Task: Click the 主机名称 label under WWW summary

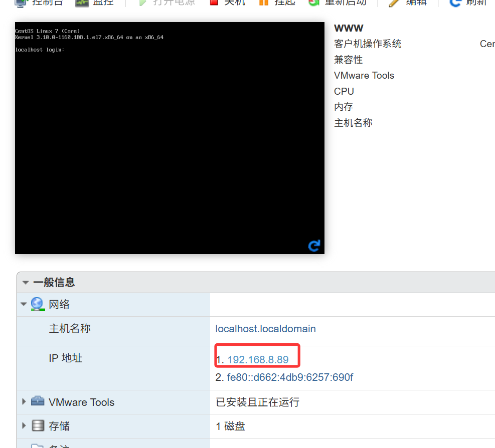Action: pyautogui.click(x=353, y=123)
